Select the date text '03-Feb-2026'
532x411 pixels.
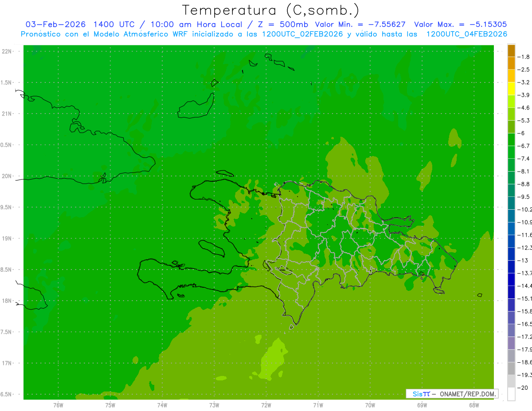pyautogui.click(x=55, y=24)
